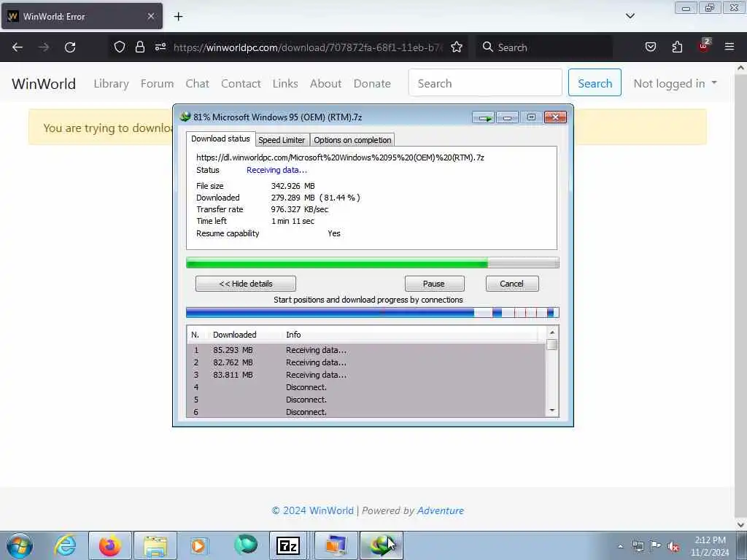The height and width of the screenshot is (560, 747).
Task: Select connection row 3 with 83.811 MB
Action: [366, 375]
